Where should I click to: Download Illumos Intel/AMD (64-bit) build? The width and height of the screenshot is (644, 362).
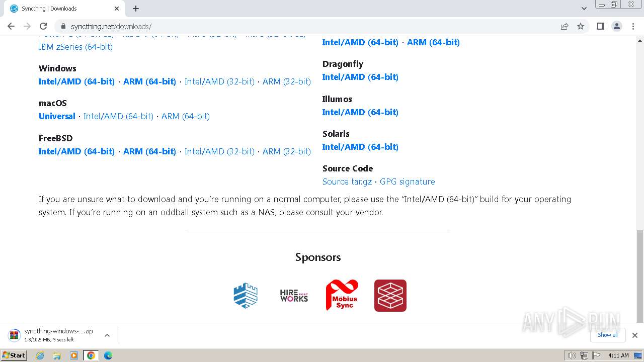(x=360, y=112)
